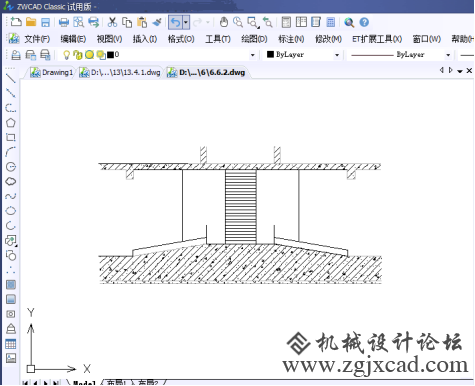475x386 pixels.
Task: Expand the redo history dropdown arrow
Action: coord(208,22)
